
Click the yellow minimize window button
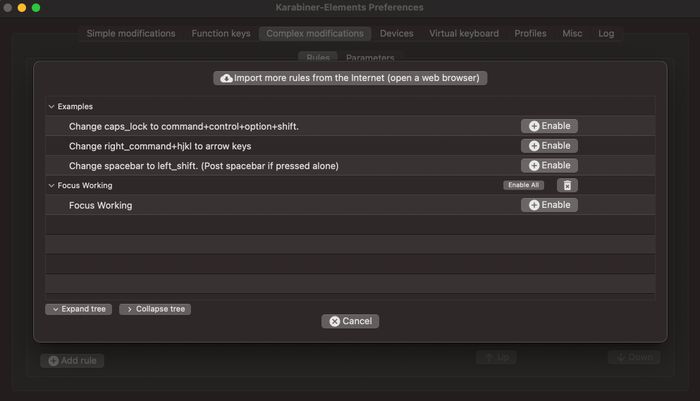click(x=21, y=8)
